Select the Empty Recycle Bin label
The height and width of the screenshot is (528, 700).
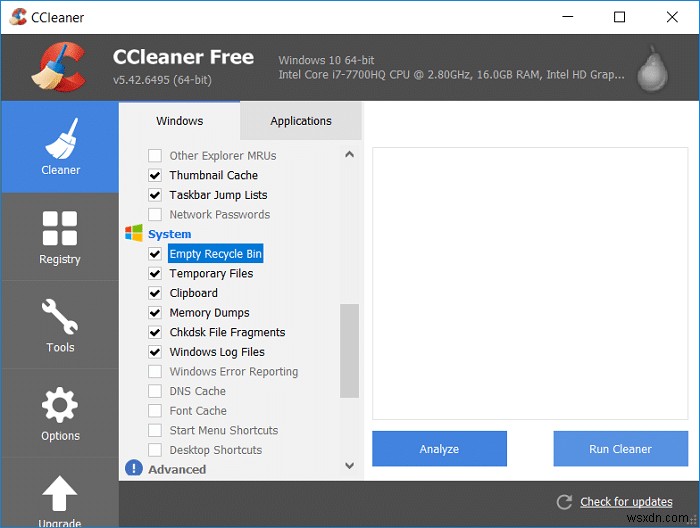coord(216,254)
